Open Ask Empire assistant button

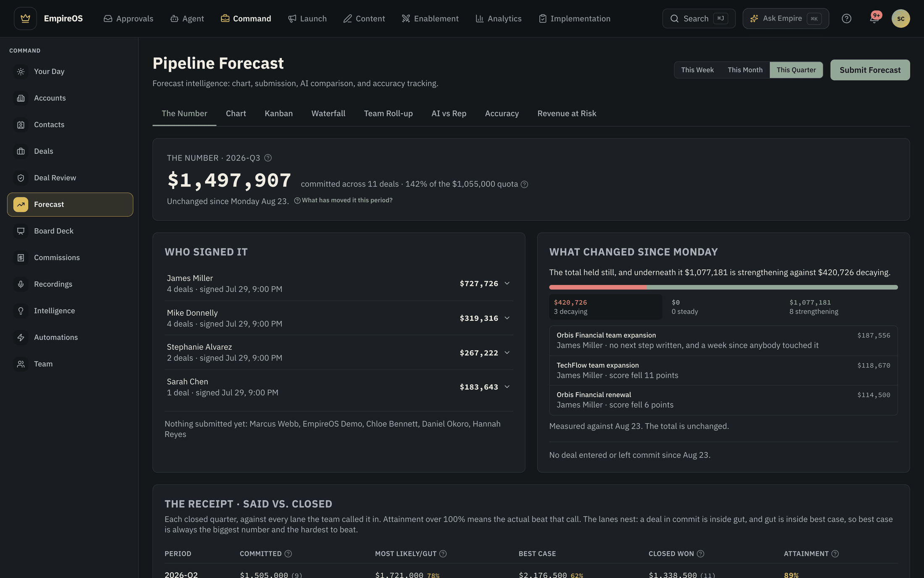point(785,18)
